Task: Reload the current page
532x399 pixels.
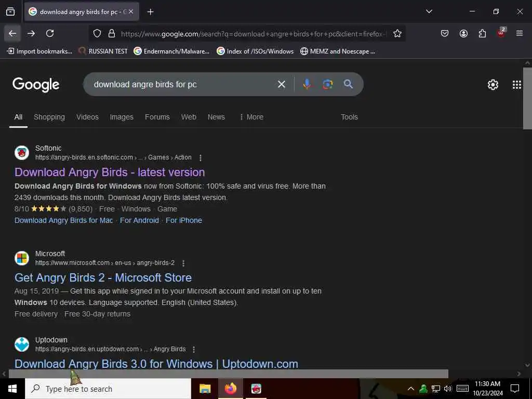Action: pos(50,33)
